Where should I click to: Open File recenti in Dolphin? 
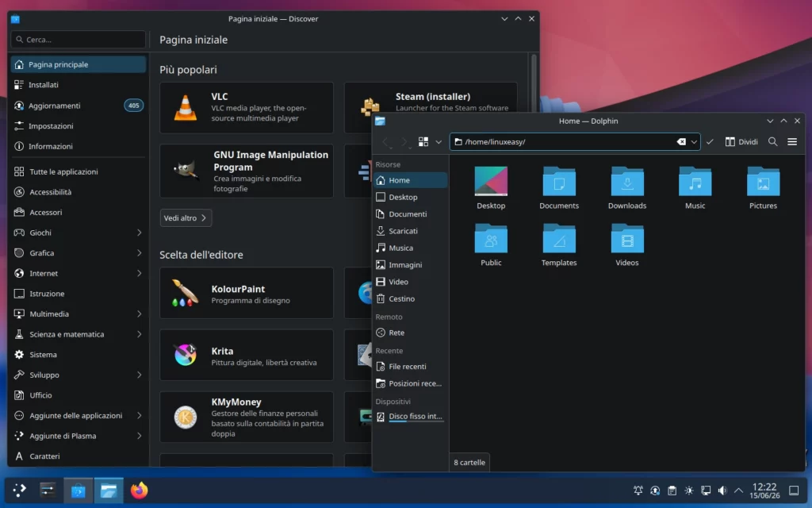pos(410,367)
